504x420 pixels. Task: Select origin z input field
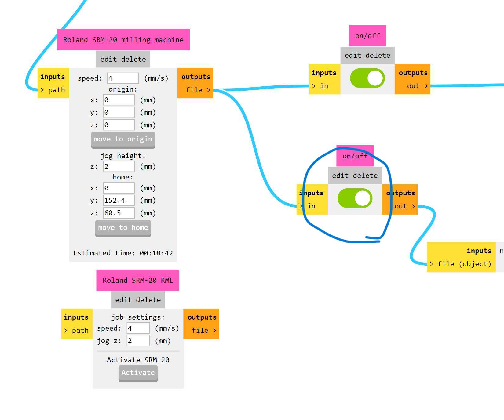tap(119, 125)
